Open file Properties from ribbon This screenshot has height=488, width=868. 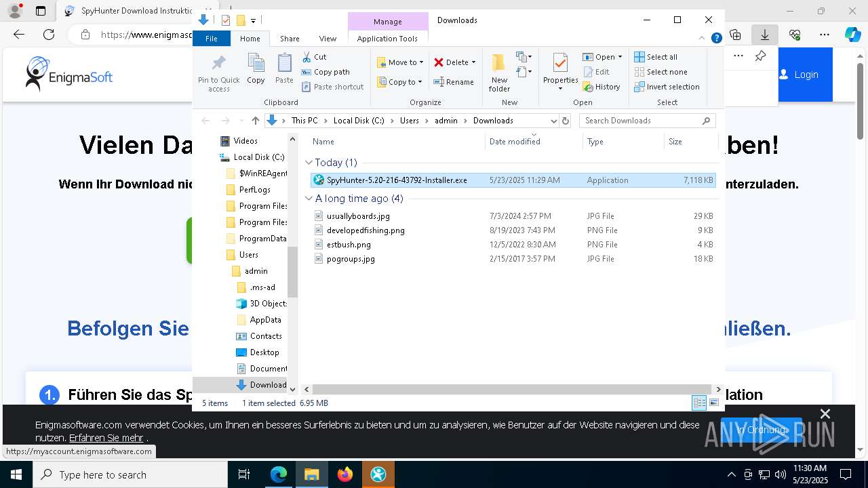[x=560, y=73]
